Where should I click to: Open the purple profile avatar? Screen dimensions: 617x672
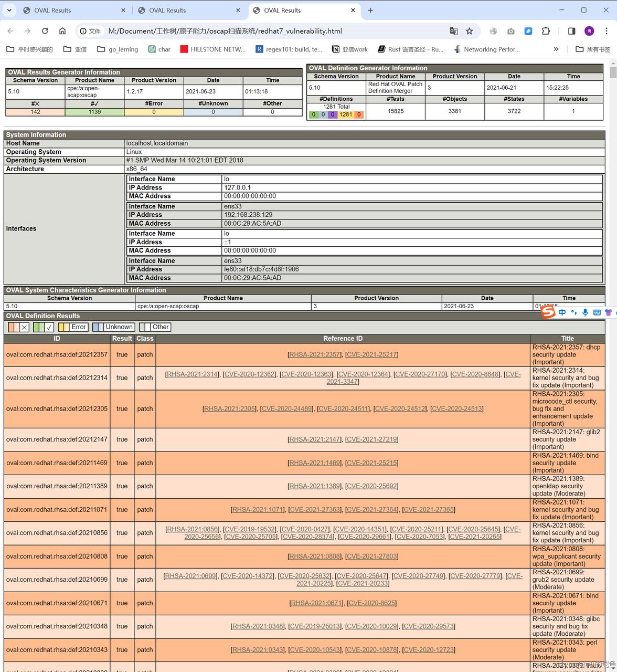click(x=589, y=31)
